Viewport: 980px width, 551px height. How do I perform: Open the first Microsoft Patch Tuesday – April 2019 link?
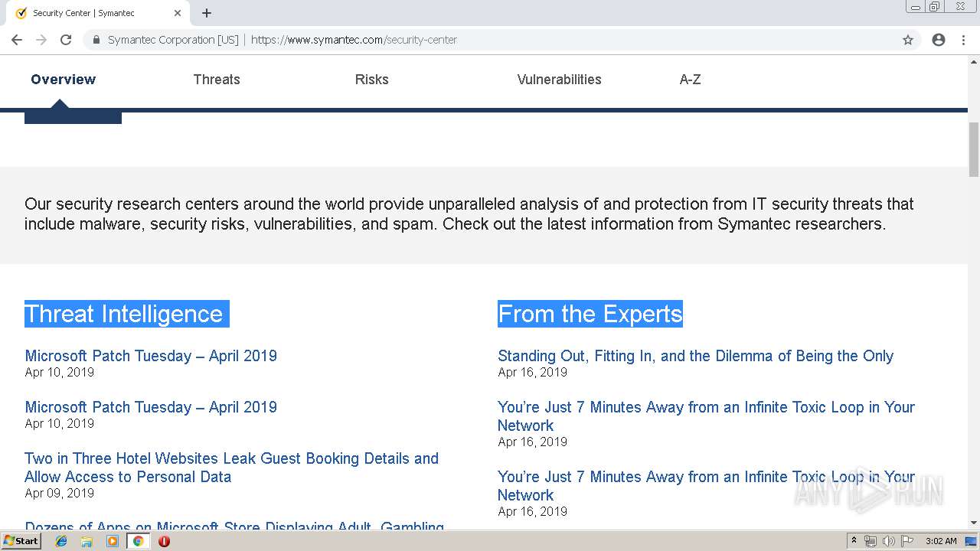151,356
